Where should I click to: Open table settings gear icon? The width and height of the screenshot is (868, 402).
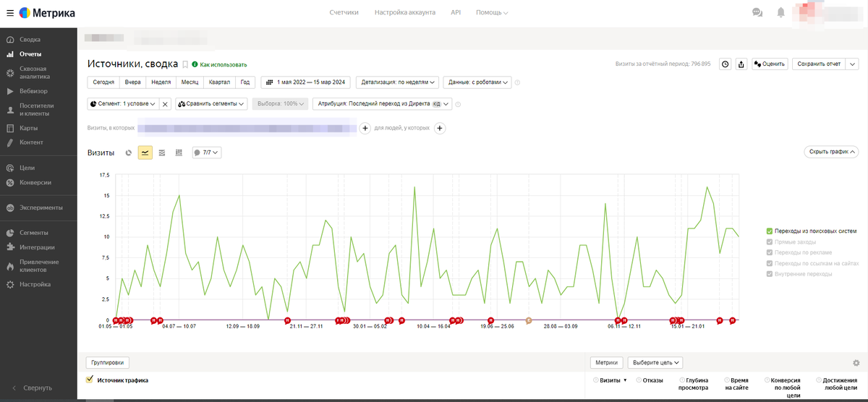[856, 363]
